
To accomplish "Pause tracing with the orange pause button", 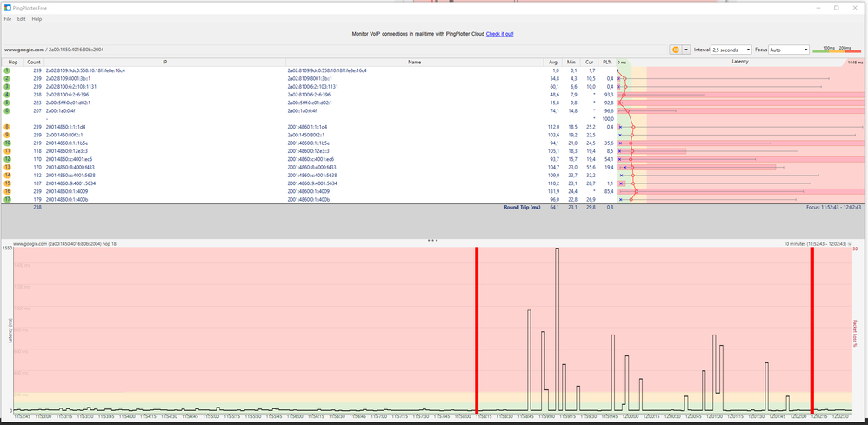I will [676, 50].
